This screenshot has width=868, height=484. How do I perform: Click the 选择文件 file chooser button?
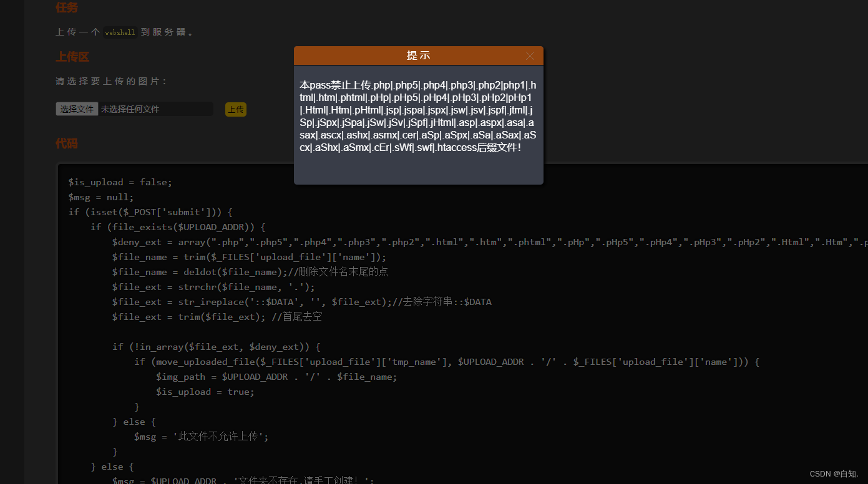point(77,109)
